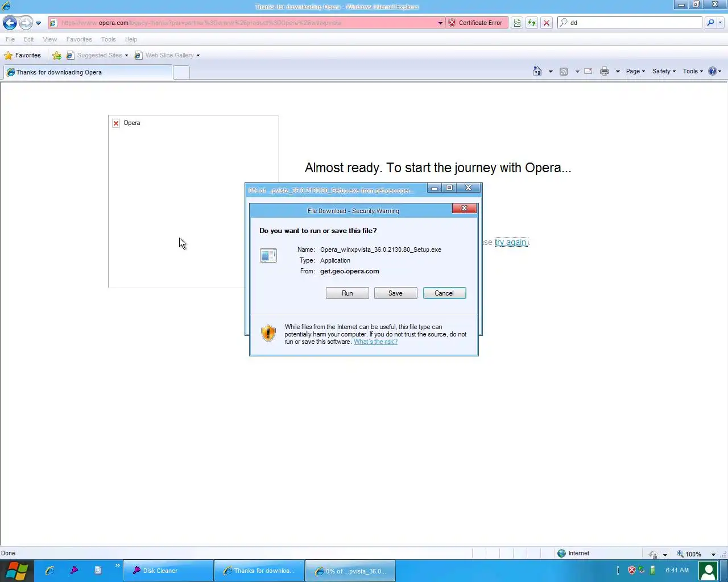This screenshot has width=728, height=582.
Task: Click the search box containing dd
Action: (x=630, y=23)
